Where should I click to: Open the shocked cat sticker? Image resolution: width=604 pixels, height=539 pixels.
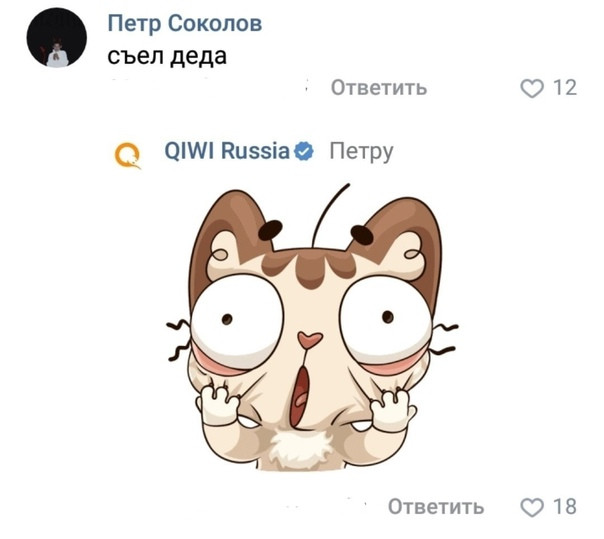tap(312, 327)
